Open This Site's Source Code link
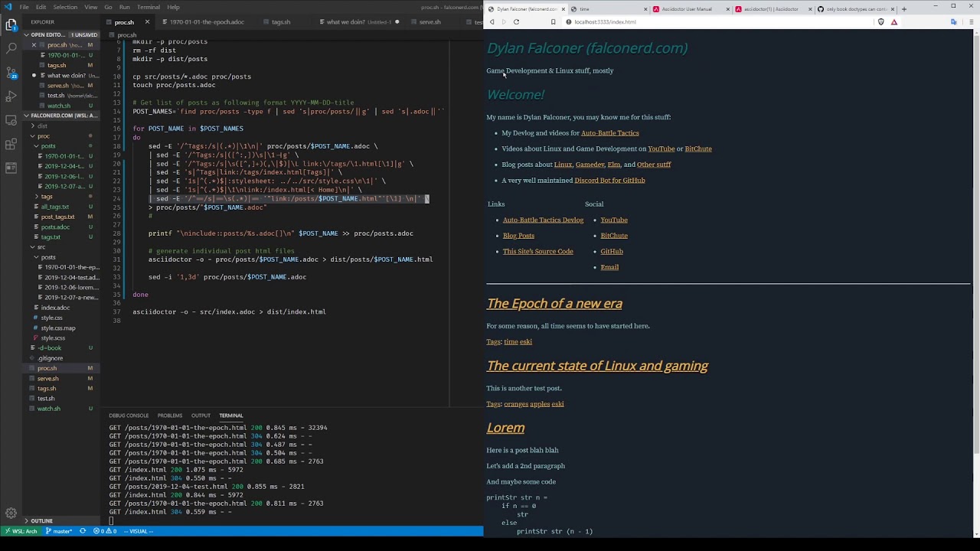Viewport: 980px width, 551px height. [537, 252]
